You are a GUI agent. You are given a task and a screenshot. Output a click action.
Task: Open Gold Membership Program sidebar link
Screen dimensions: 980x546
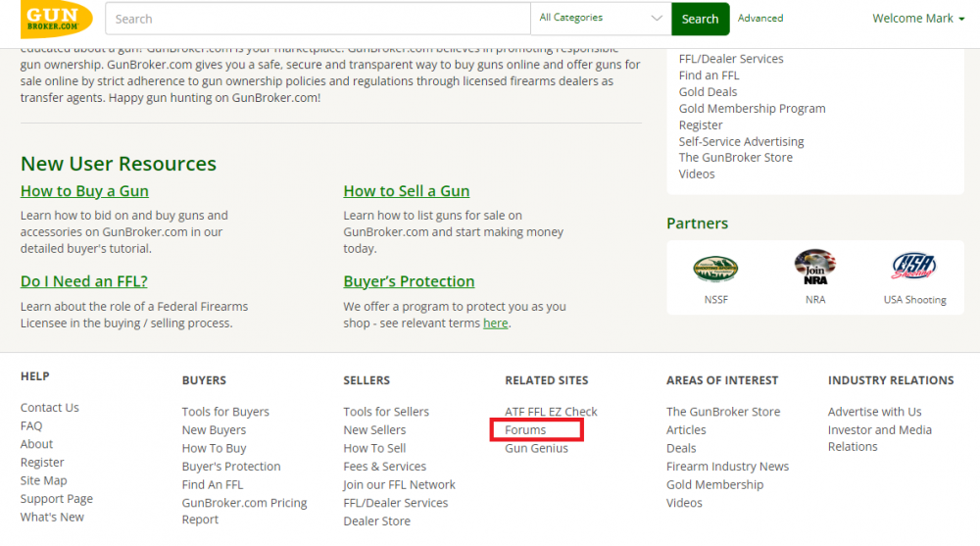(752, 108)
